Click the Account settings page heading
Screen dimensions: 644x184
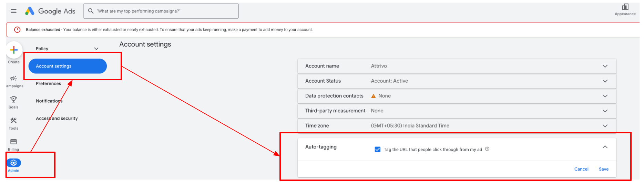click(145, 44)
